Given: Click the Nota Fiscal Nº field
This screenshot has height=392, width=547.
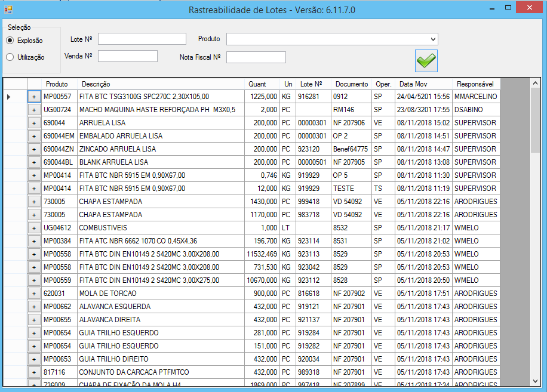Looking at the screenshot, I should coord(256,57).
